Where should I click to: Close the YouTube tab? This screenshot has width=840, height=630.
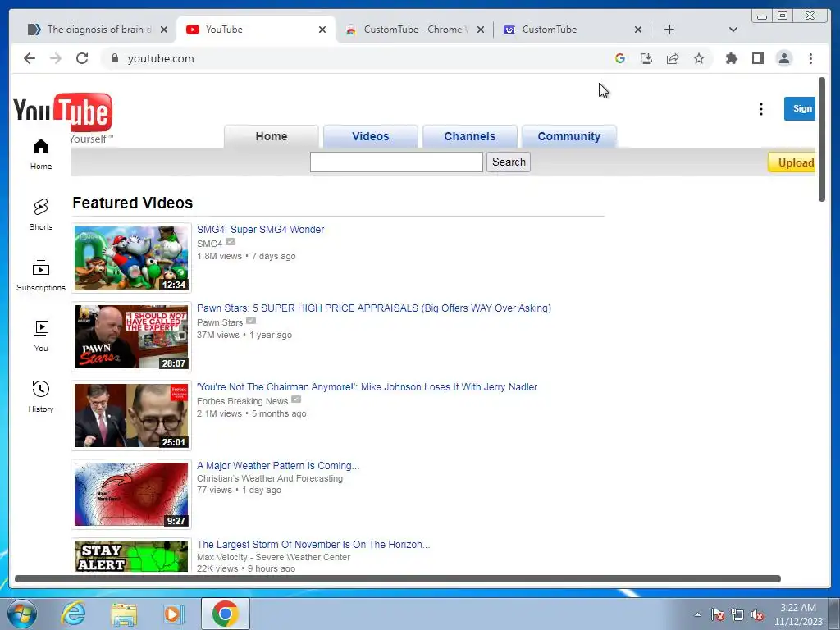[322, 30]
